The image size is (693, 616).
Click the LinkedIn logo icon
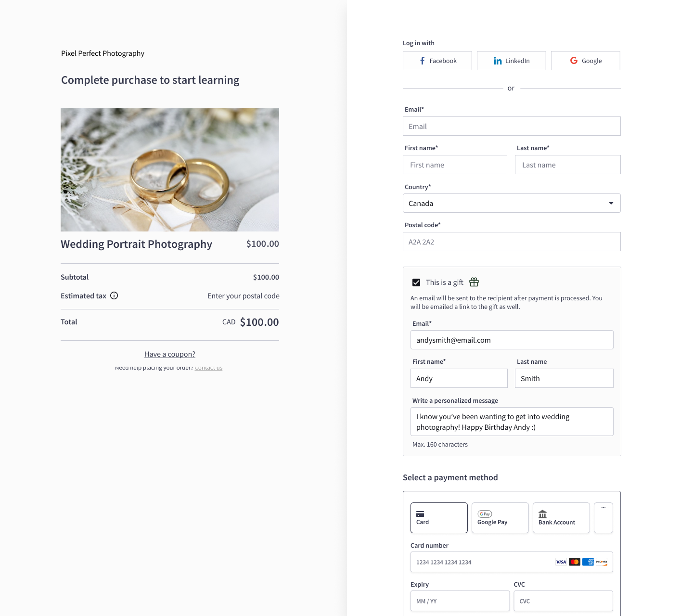(498, 61)
